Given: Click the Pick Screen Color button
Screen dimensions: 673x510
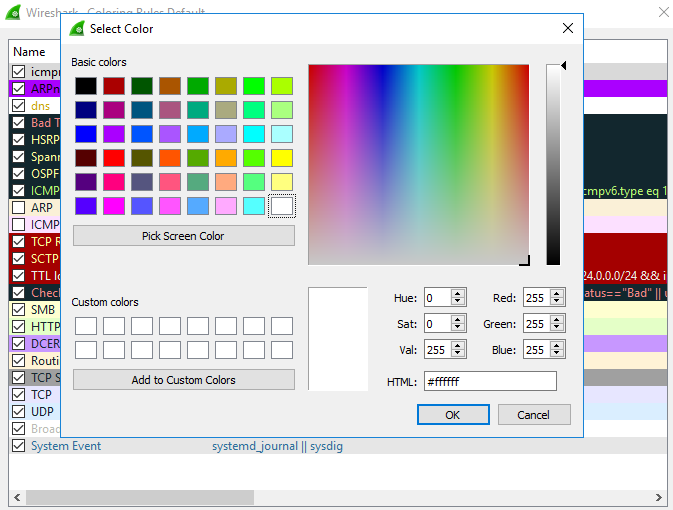Looking at the screenshot, I should tap(184, 236).
